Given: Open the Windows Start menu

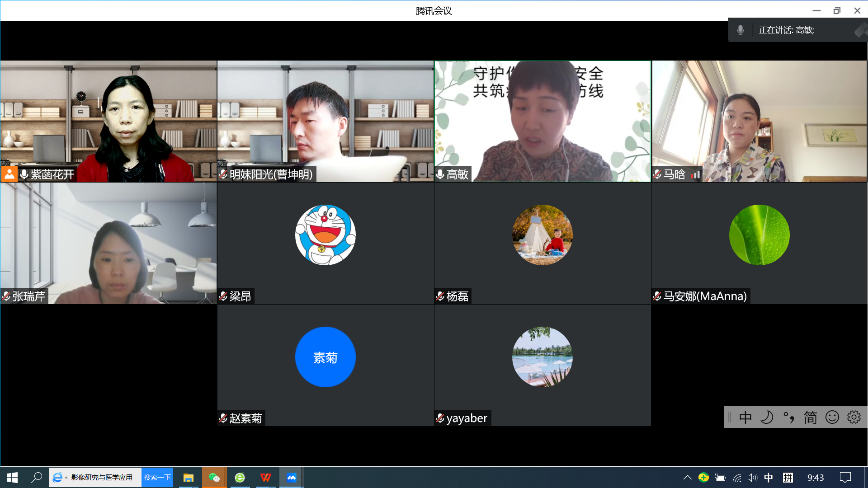Looking at the screenshot, I should pyautogui.click(x=12, y=478).
